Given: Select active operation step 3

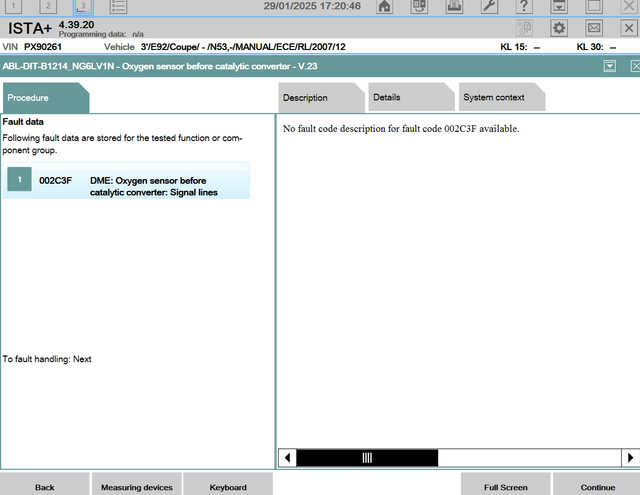Looking at the screenshot, I should click(x=83, y=6).
